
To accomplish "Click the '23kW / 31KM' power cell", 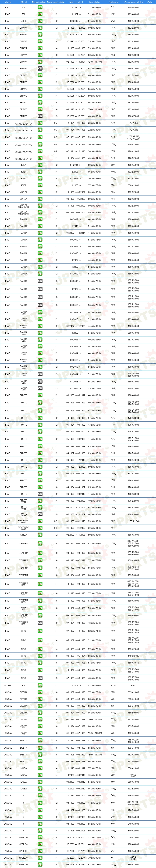I will 95,123.
